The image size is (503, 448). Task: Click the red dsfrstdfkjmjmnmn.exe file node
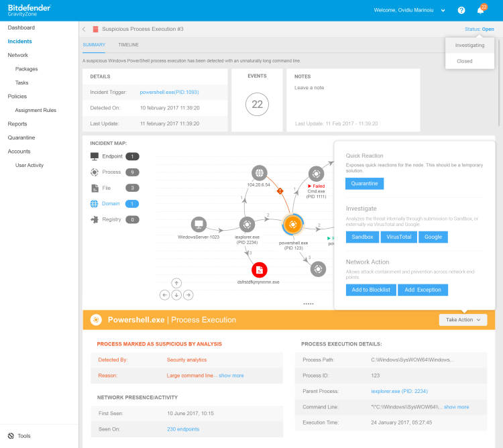point(259,270)
